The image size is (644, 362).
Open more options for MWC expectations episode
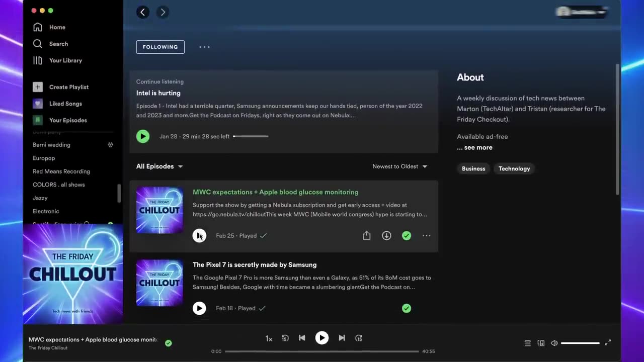pyautogui.click(x=427, y=235)
